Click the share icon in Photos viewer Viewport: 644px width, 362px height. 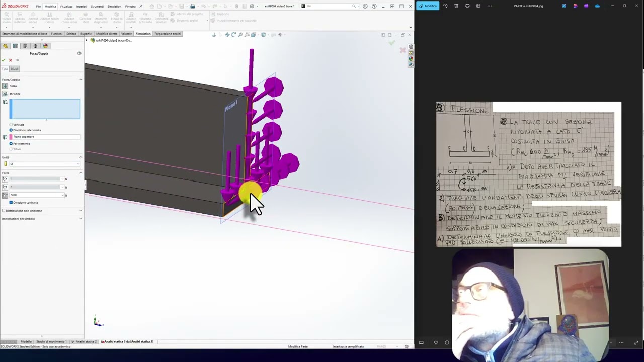tap(478, 6)
